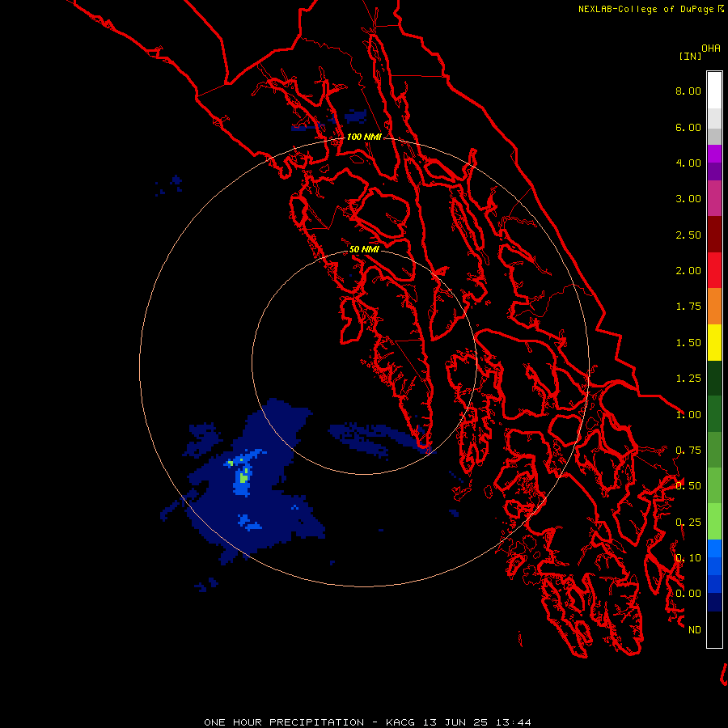Click the '13 JUN 25' date in caption
The height and width of the screenshot is (728, 728).
pyautogui.click(x=455, y=722)
